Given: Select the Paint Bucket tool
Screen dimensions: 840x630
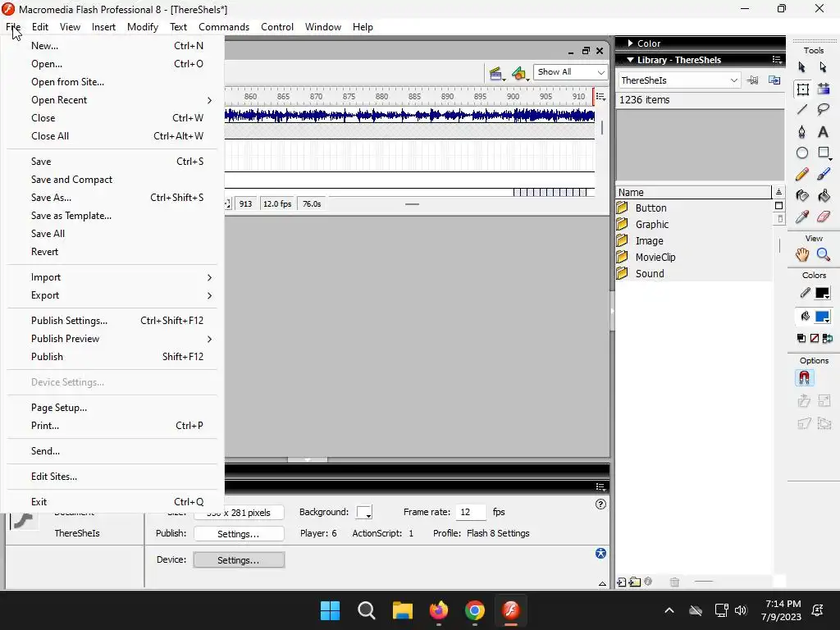Looking at the screenshot, I should tap(824, 195).
